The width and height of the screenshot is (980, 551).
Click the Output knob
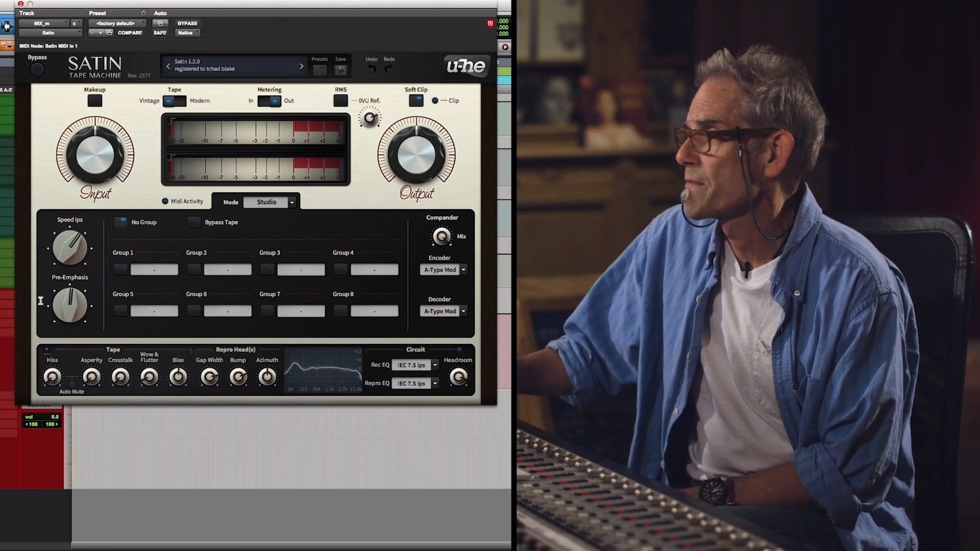pyautogui.click(x=416, y=155)
